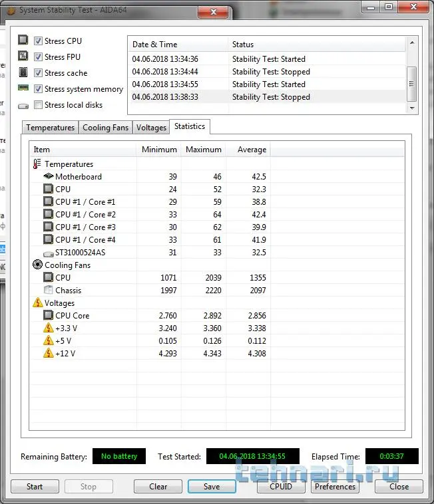
Task: Click the log scrollbar up arrow
Action: pyautogui.click(x=412, y=43)
